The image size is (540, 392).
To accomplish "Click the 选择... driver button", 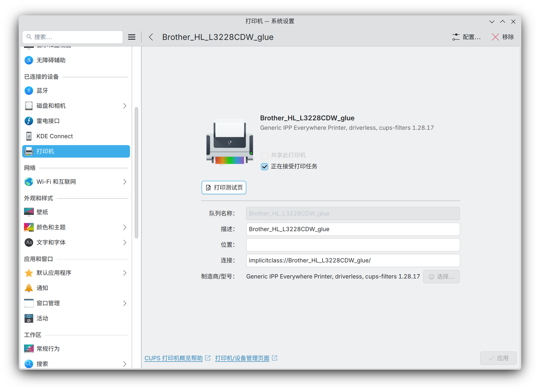I will click(441, 277).
